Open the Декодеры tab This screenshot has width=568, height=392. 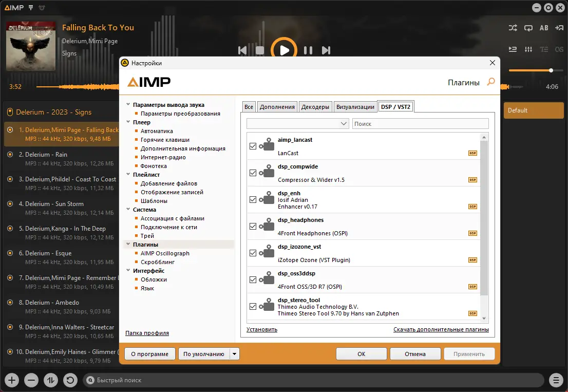pos(315,106)
